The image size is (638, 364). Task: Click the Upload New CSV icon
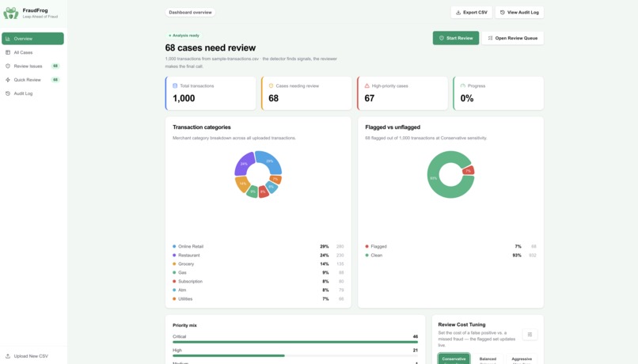[x=8, y=356]
